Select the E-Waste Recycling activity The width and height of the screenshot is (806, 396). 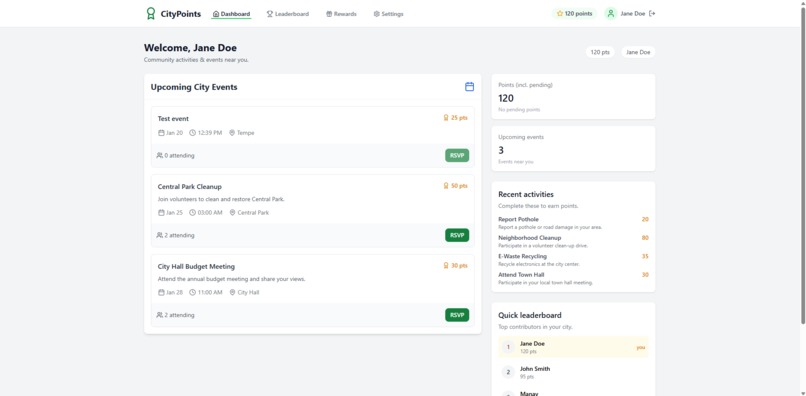click(x=573, y=260)
